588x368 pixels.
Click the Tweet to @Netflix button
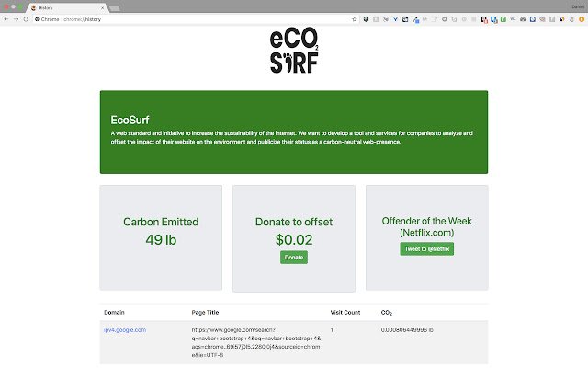point(426,249)
